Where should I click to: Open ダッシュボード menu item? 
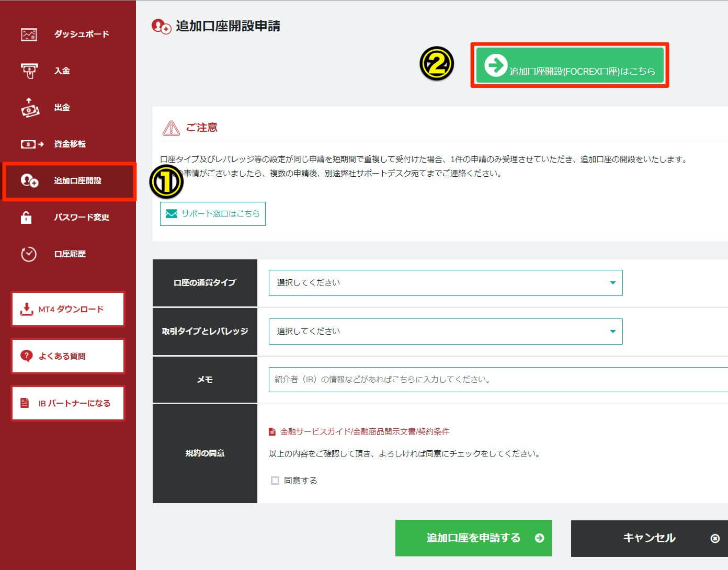[82, 35]
